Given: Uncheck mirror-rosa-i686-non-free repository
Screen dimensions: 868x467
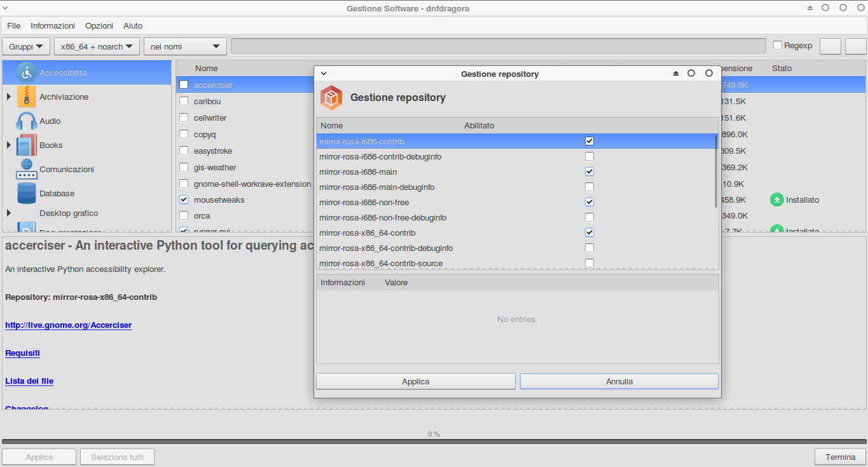Looking at the screenshot, I should 589,202.
